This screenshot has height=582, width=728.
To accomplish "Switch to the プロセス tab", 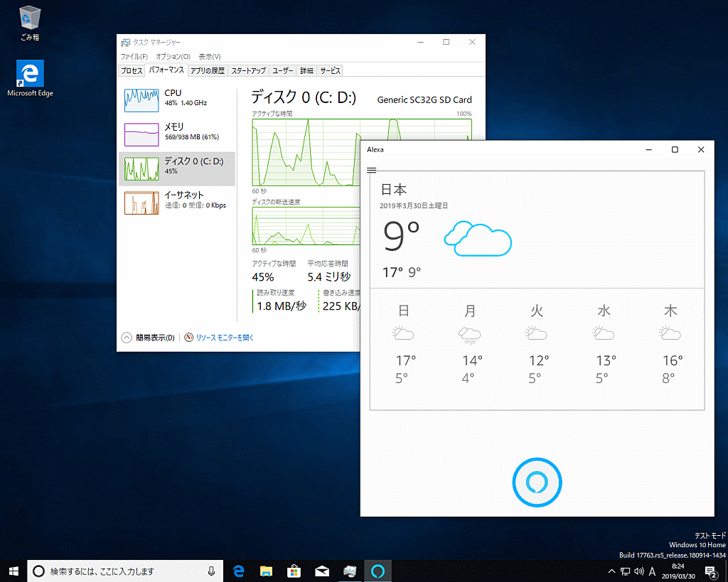I will tap(132, 70).
